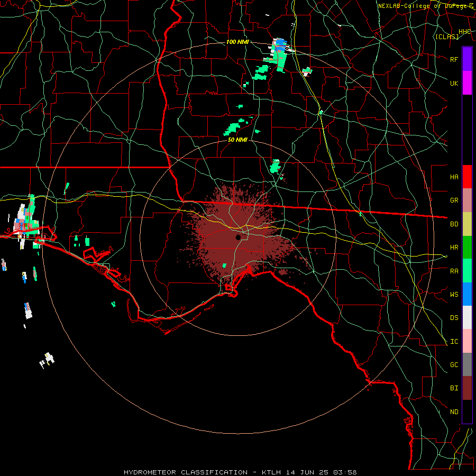Screen dimensions: 476x476
Task: Click the UK magenta legend swatch
Action: tap(467, 83)
